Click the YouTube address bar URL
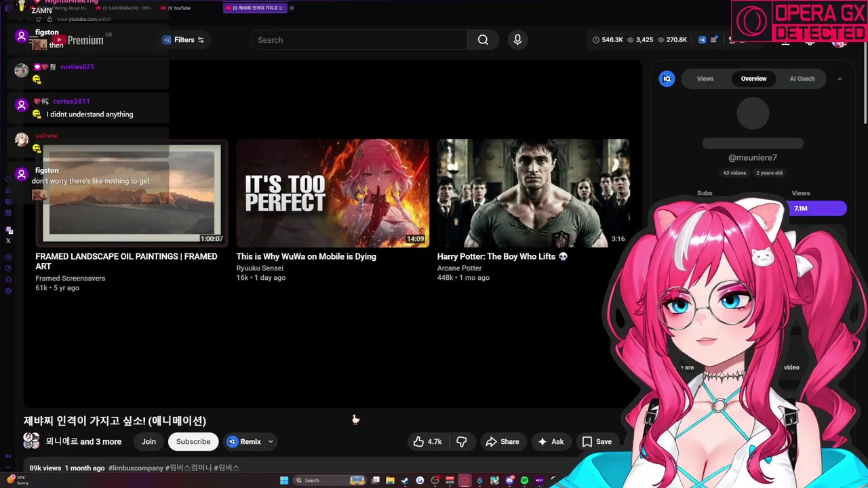This screenshot has height=488, width=868. pyautogui.click(x=83, y=19)
